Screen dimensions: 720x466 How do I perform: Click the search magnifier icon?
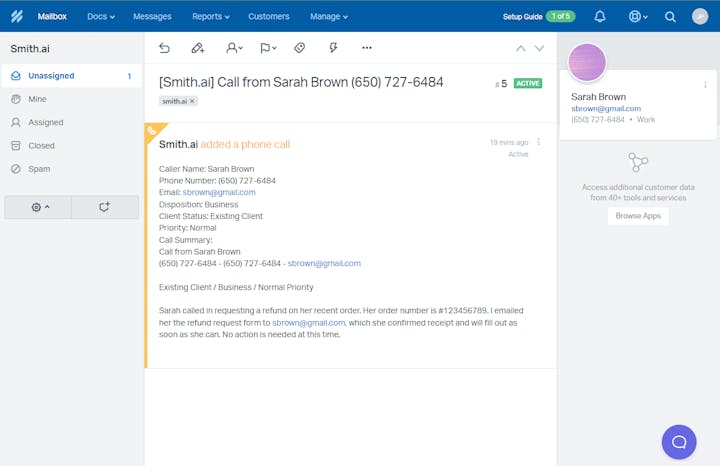[x=670, y=17]
